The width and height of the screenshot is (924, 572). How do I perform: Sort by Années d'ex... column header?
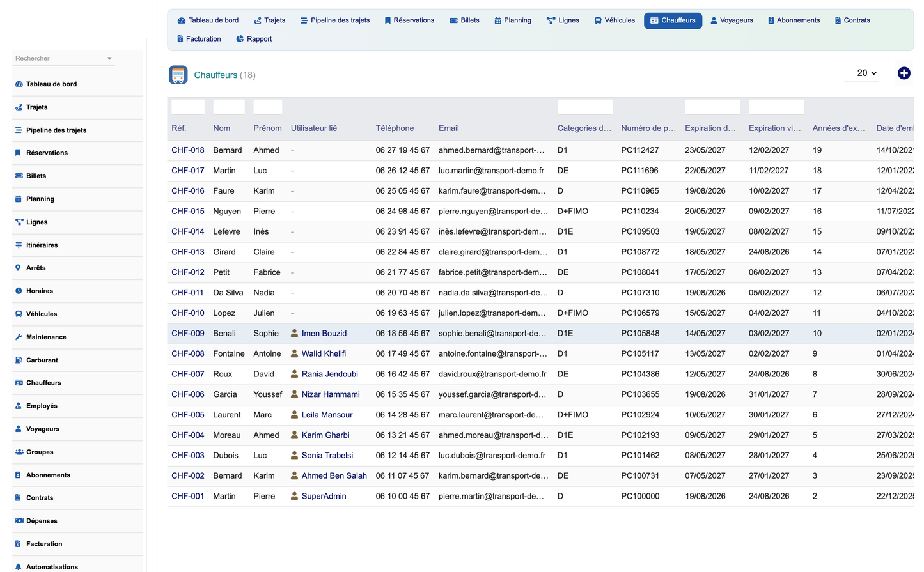tap(838, 128)
